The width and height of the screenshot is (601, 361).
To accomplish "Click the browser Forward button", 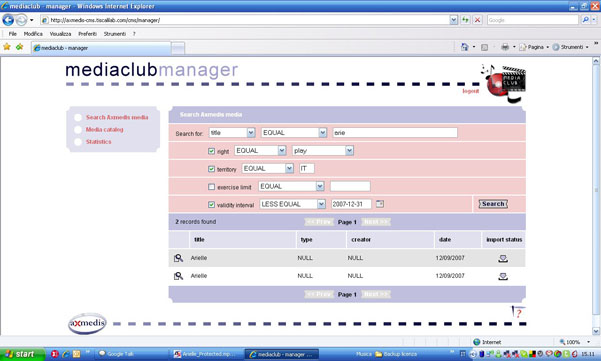I will (21, 20).
